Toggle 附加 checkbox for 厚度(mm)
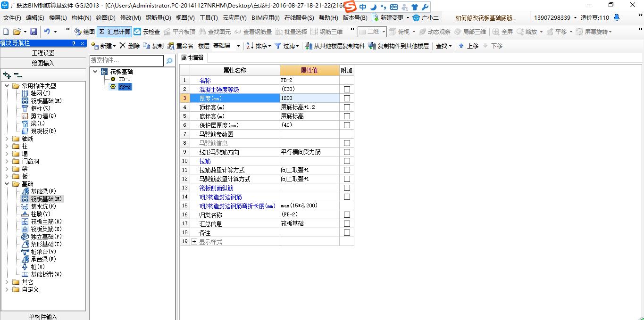 point(347,98)
